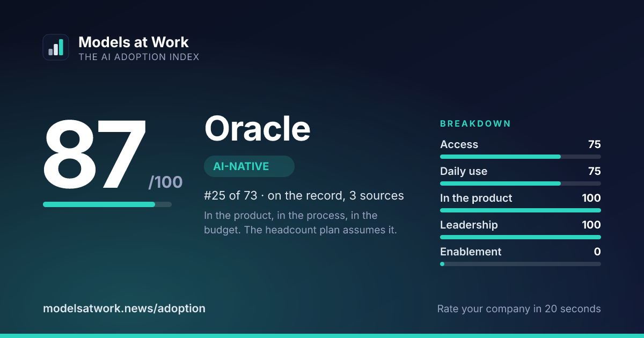This screenshot has width=644, height=338.
Task: Click the "/100" text beside the score
Action: [x=165, y=182]
